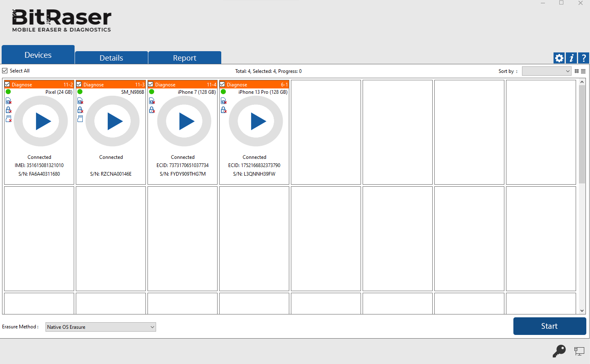Screen dimensions: 590x364
Task: Start the iPhone 7 device play button
Action: 185,121
